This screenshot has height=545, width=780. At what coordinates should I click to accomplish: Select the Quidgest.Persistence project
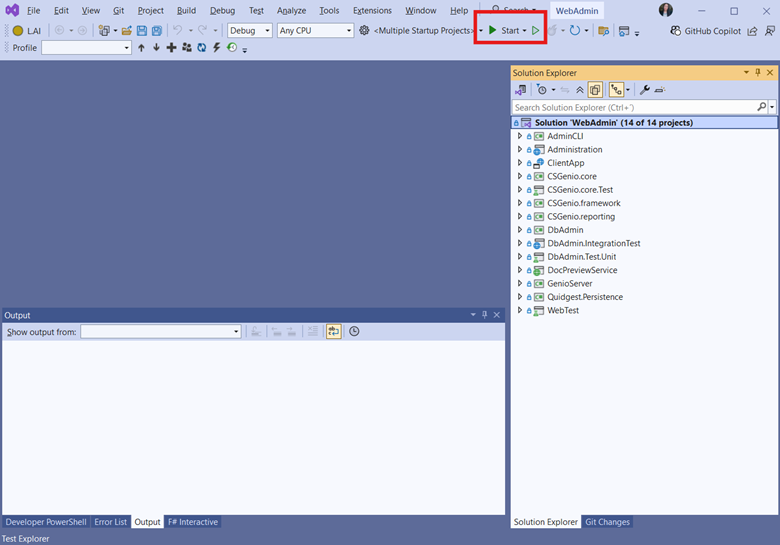[585, 297]
